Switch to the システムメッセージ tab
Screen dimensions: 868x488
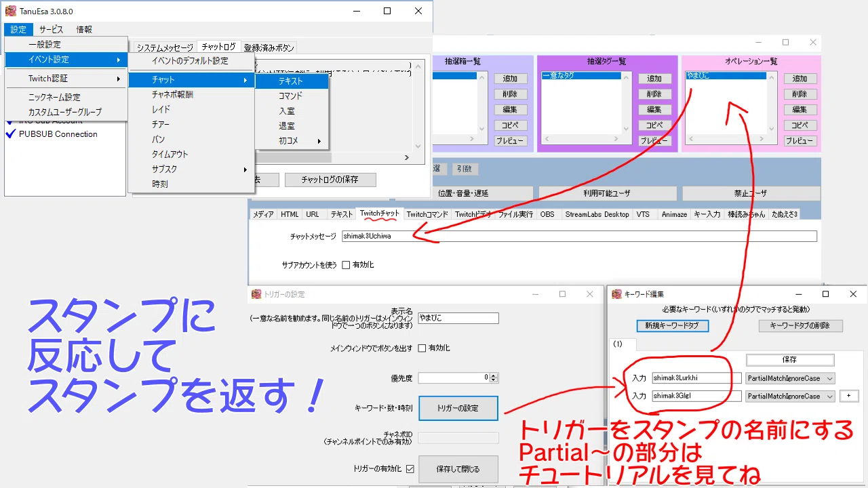[x=165, y=47]
